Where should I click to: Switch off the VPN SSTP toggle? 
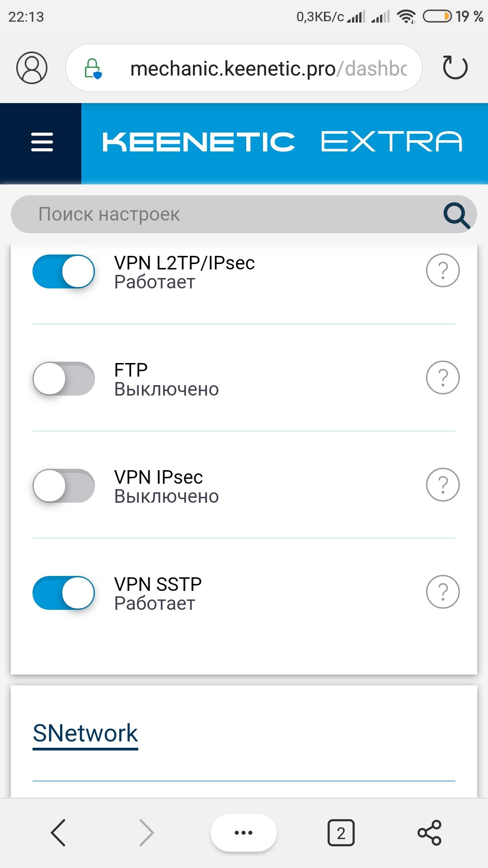click(64, 593)
